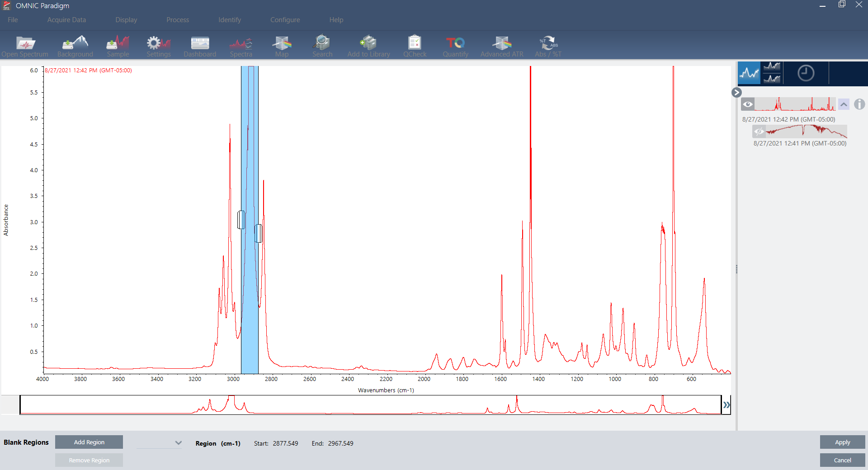The width and height of the screenshot is (868, 470).
Task: Open the Identify menu
Action: [x=229, y=20]
